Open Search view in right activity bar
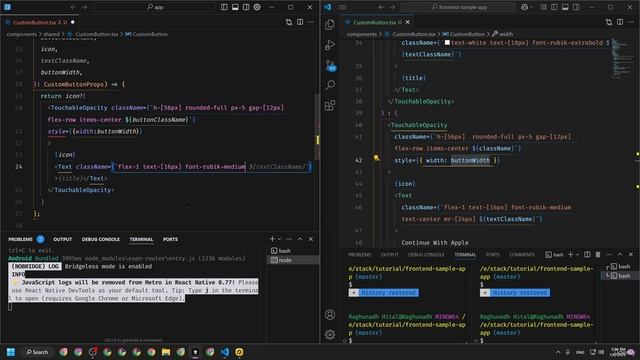Image resolution: width=640 pixels, height=360 pixels. [x=330, y=85]
